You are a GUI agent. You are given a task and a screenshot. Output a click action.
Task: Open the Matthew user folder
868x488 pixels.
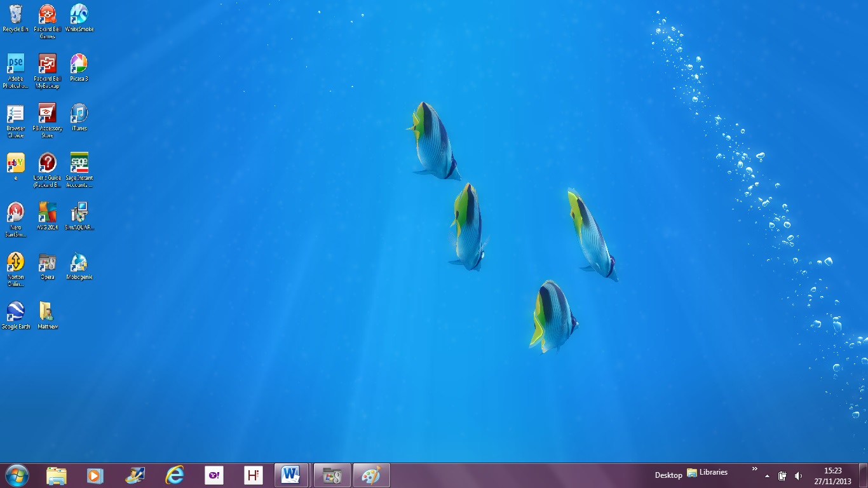tap(47, 313)
